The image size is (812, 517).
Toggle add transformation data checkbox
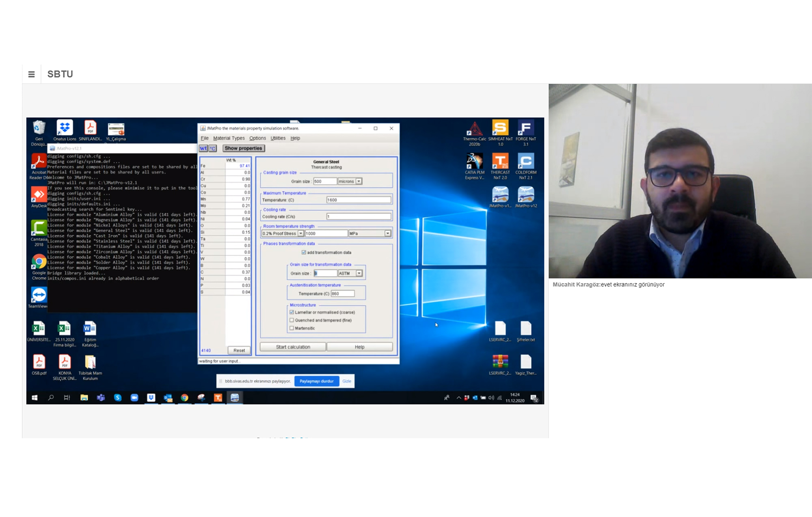[304, 252]
